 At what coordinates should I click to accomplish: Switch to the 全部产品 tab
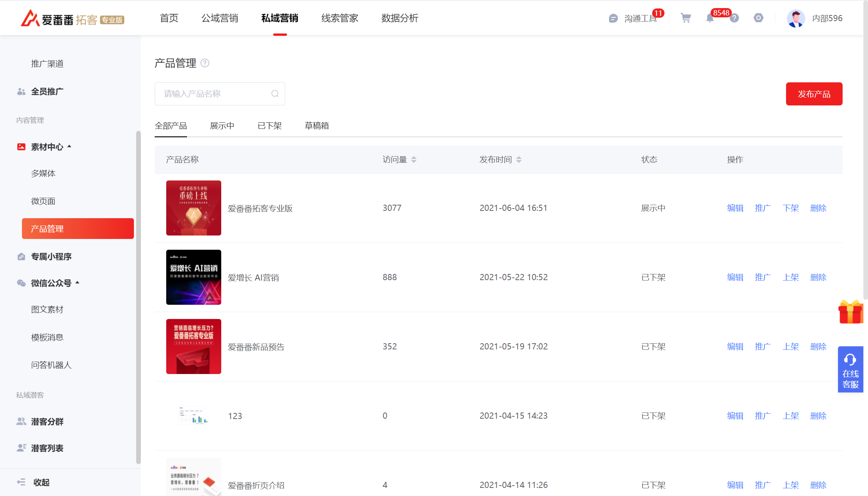[171, 126]
